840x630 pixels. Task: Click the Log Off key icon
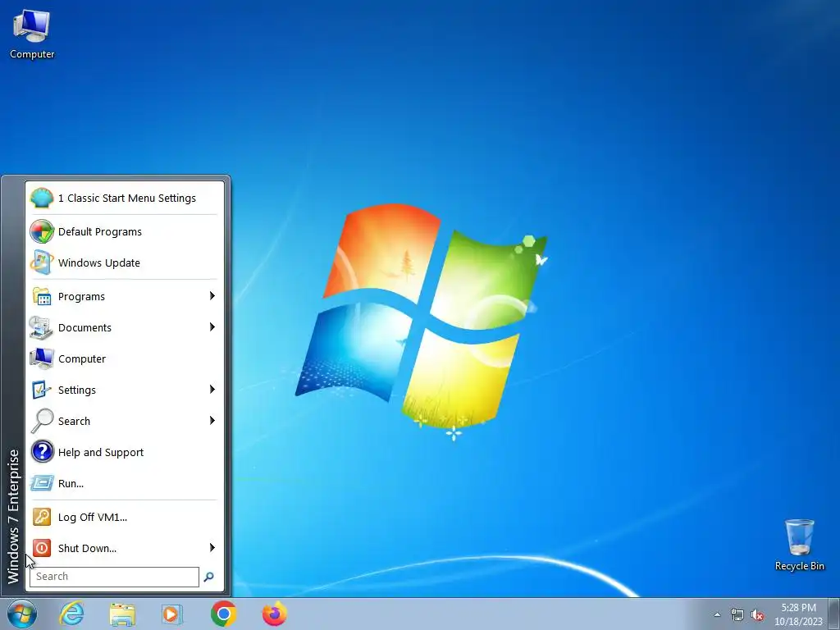click(x=42, y=517)
